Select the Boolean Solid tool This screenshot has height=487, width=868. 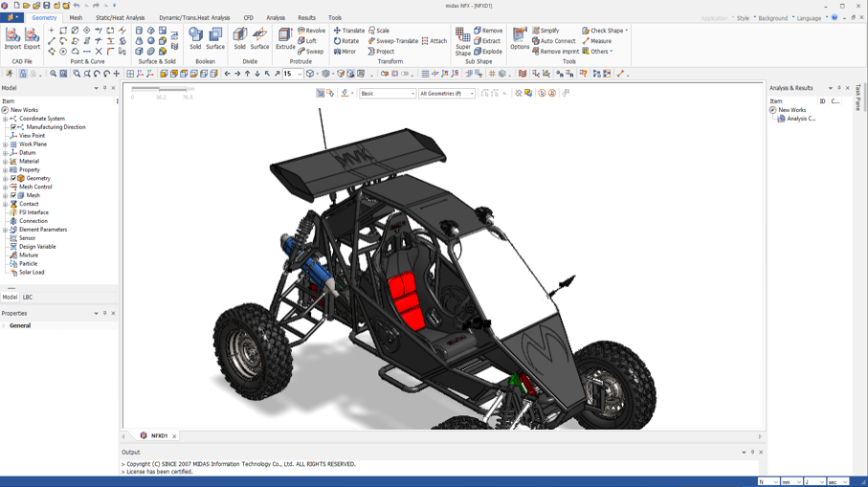(x=195, y=38)
